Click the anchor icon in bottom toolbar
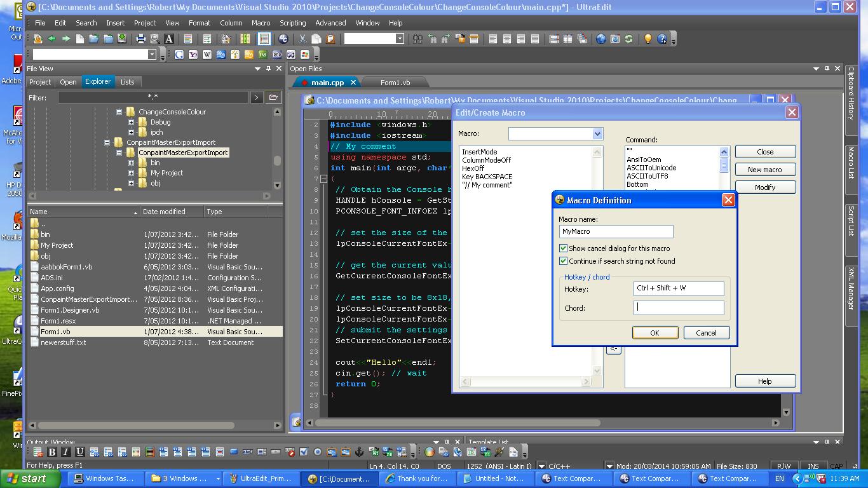The height and width of the screenshot is (488, 868). tap(359, 452)
